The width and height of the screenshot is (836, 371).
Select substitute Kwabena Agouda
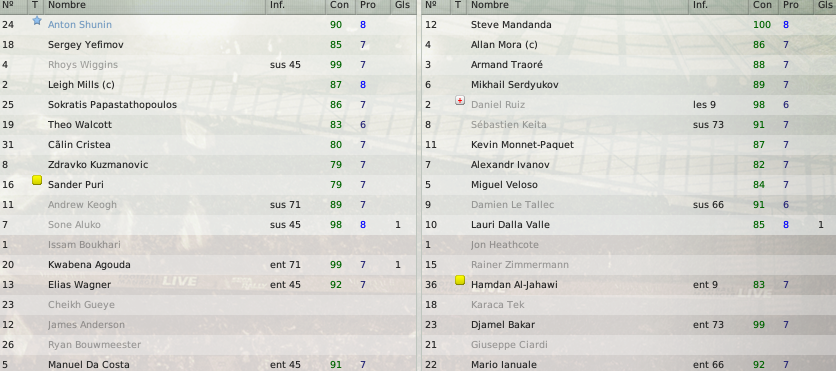(x=208, y=264)
